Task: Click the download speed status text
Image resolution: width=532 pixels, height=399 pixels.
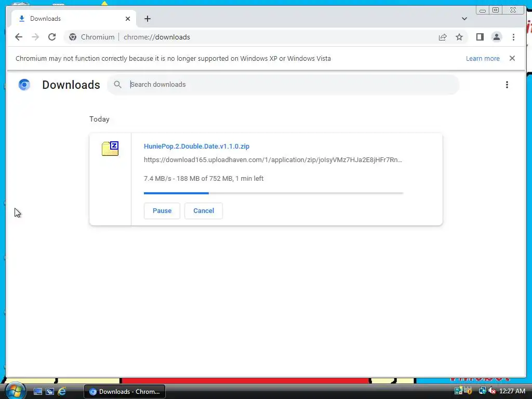Action: (x=204, y=179)
